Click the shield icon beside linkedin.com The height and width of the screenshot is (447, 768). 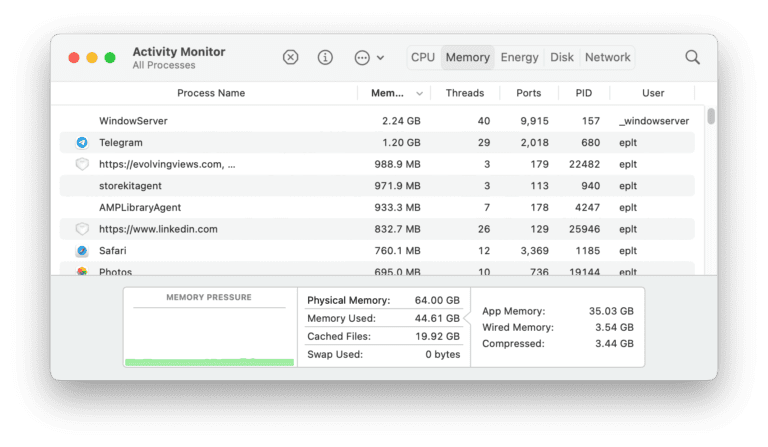pos(82,229)
